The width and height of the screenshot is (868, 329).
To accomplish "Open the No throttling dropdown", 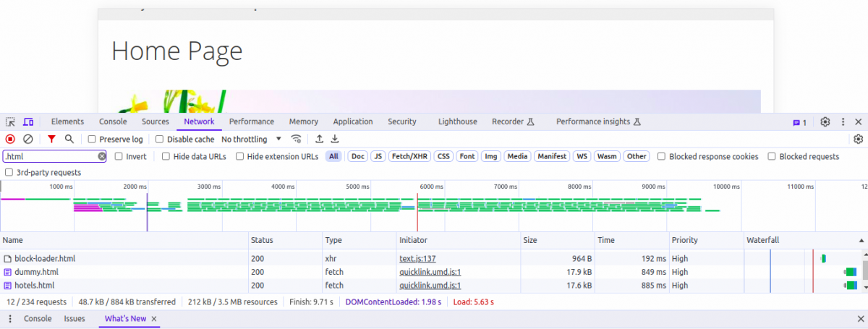I will coord(252,139).
